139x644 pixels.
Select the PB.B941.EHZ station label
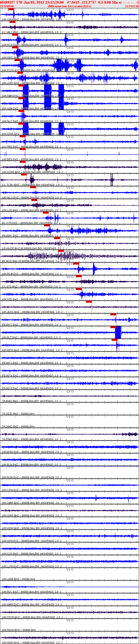pyautogui.click(x=32, y=236)
